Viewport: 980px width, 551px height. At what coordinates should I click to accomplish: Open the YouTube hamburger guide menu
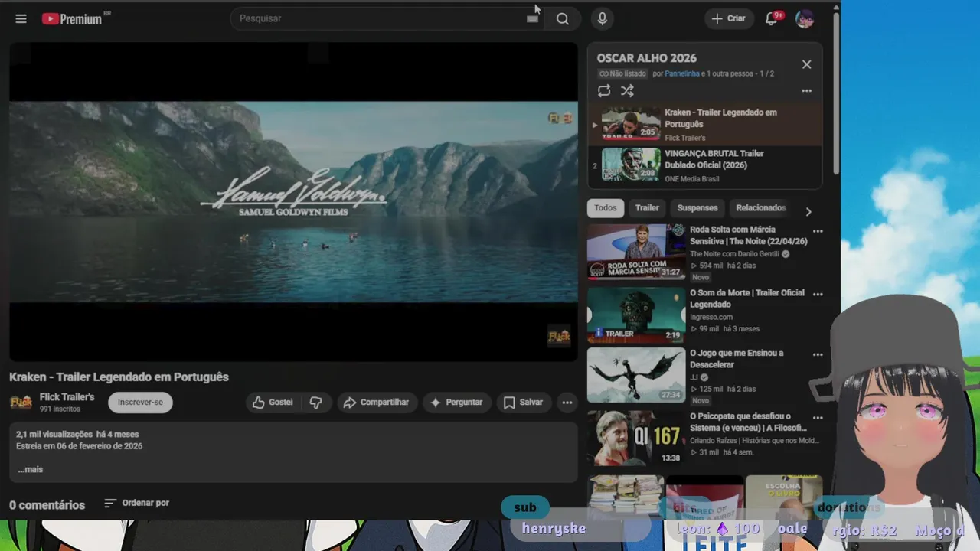[21, 18]
